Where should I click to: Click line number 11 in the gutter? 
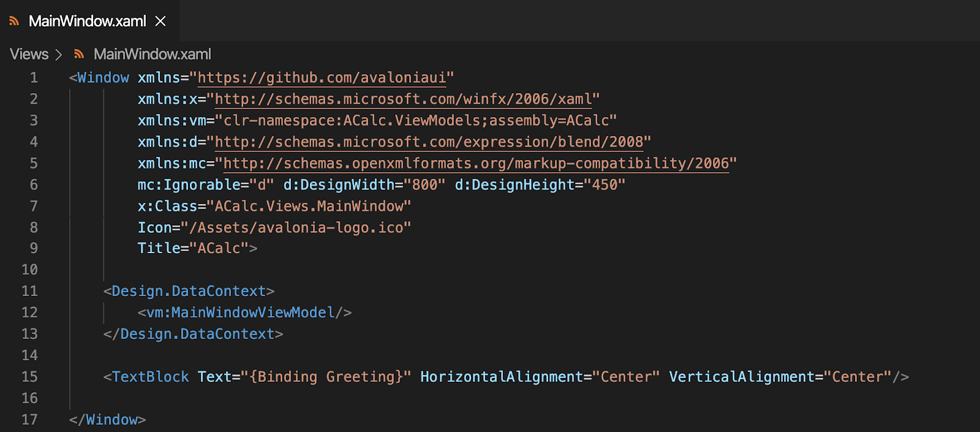29,291
